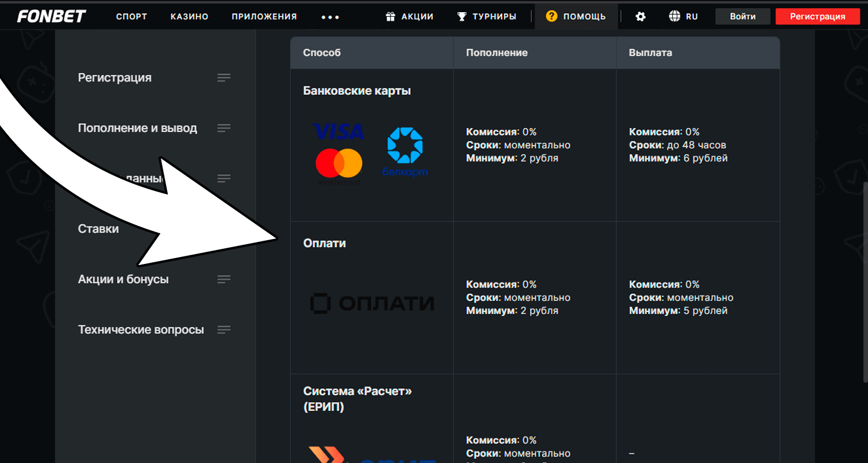Select Пополнение и вывод in the sidebar
This screenshot has height=463, width=868.
coord(138,128)
